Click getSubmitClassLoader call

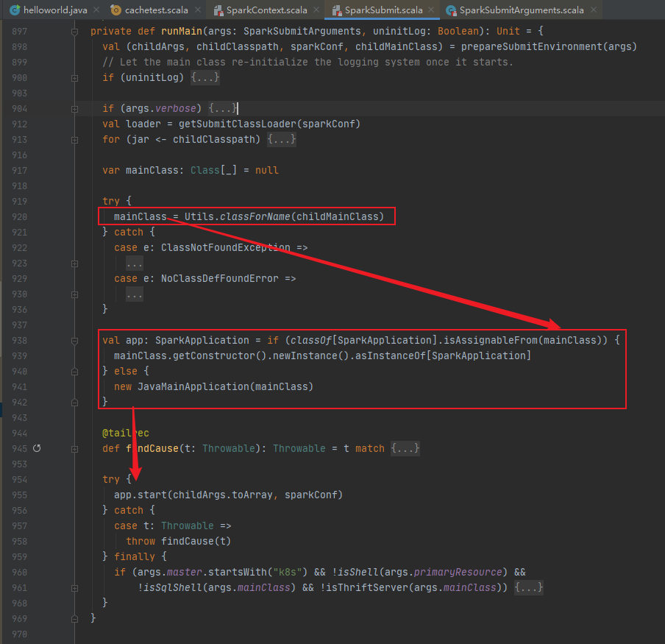tap(238, 124)
